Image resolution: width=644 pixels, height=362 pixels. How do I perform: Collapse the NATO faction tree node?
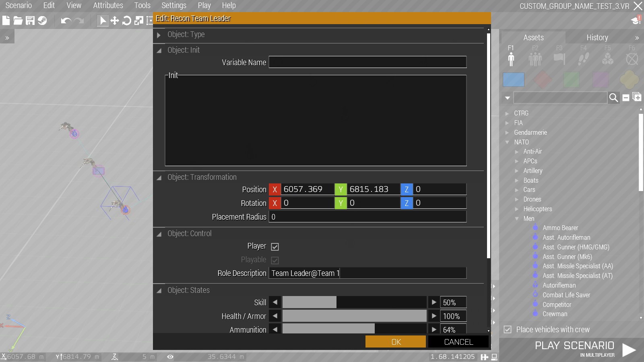[x=507, y=142]
